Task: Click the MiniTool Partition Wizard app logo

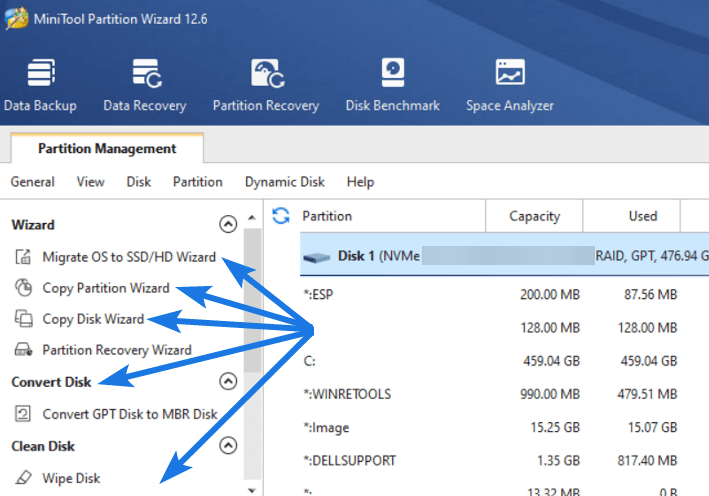Action: tap(17, 19)
